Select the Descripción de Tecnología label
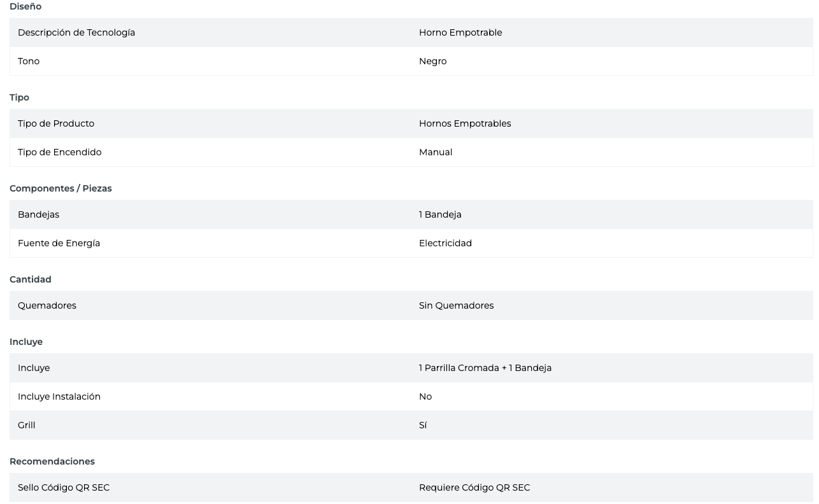The image size is (819, 504). click(76, 32)
